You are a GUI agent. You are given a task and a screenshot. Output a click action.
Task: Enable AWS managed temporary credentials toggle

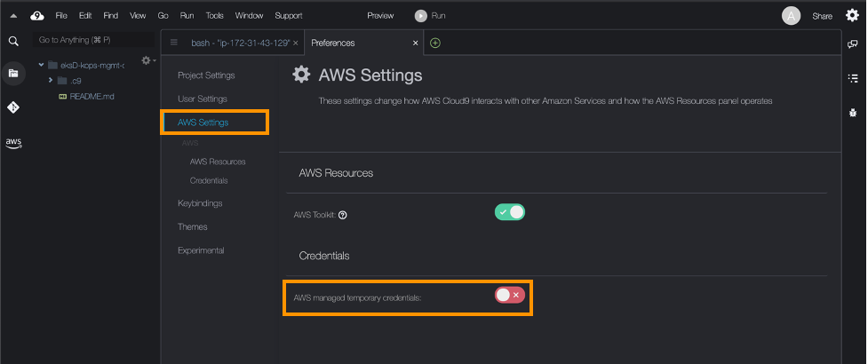[x=510, y=295]
